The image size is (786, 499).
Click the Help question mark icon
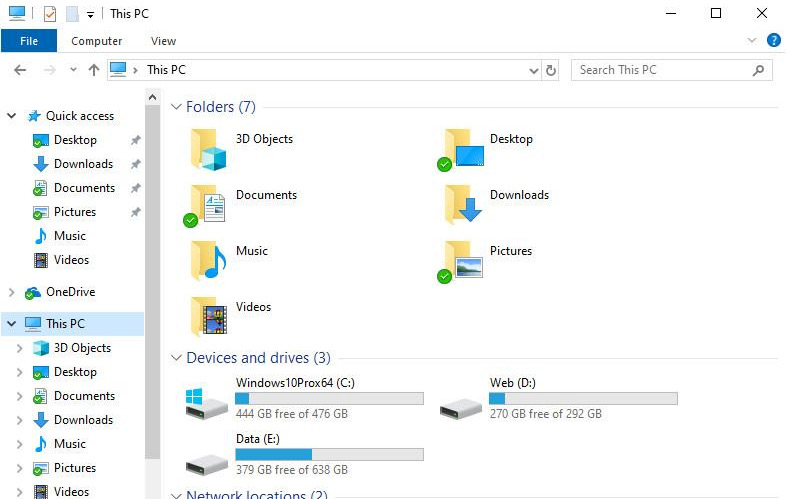(773, 40)
